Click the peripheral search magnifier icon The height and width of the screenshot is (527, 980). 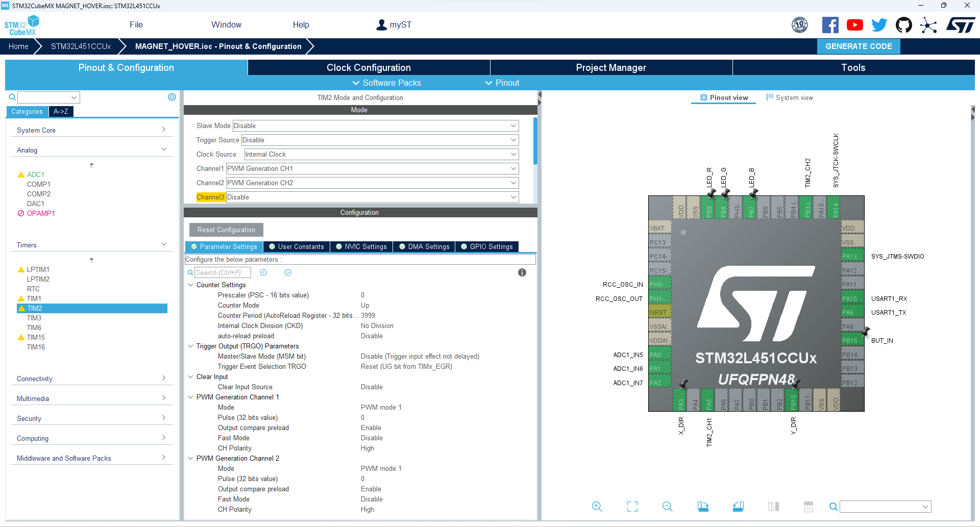[12, 97]
